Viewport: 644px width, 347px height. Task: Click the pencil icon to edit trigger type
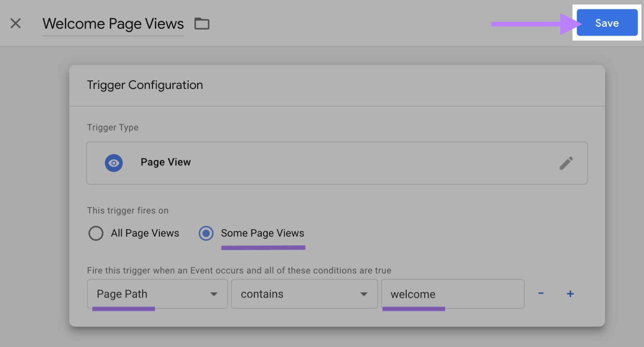[x=566, y=163]
